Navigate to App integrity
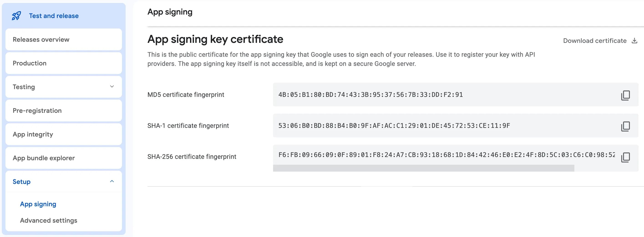 pos(33,134)
